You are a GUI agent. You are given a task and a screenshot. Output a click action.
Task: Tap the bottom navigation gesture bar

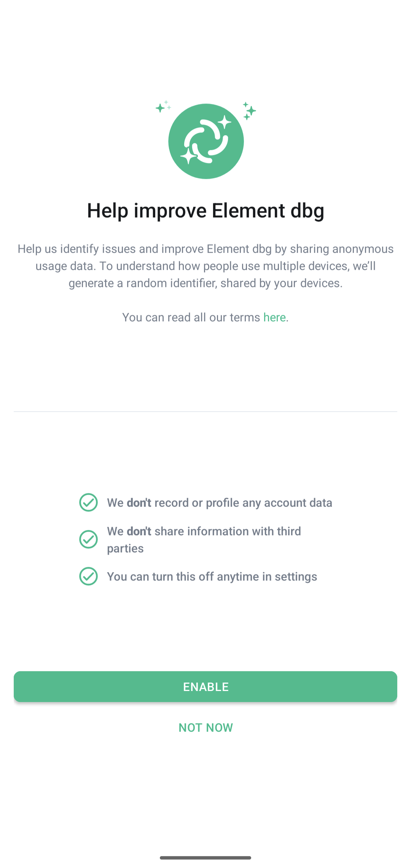205,857
